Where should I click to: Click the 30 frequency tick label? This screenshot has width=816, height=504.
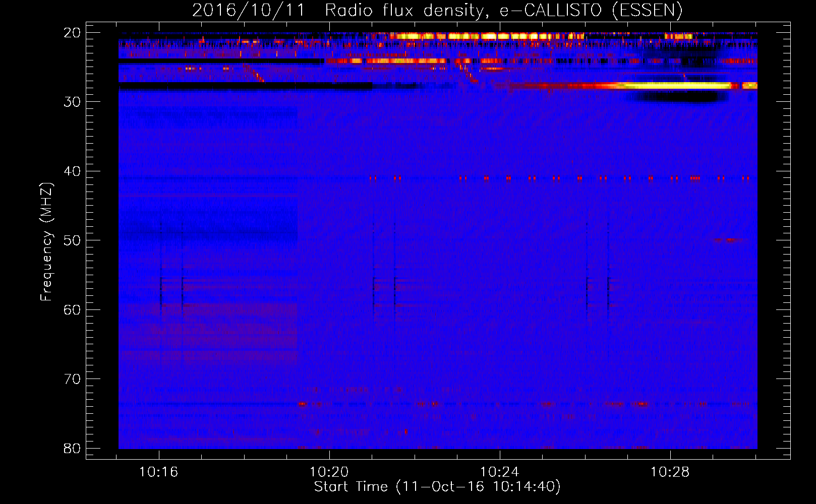(x=72, y=102)
